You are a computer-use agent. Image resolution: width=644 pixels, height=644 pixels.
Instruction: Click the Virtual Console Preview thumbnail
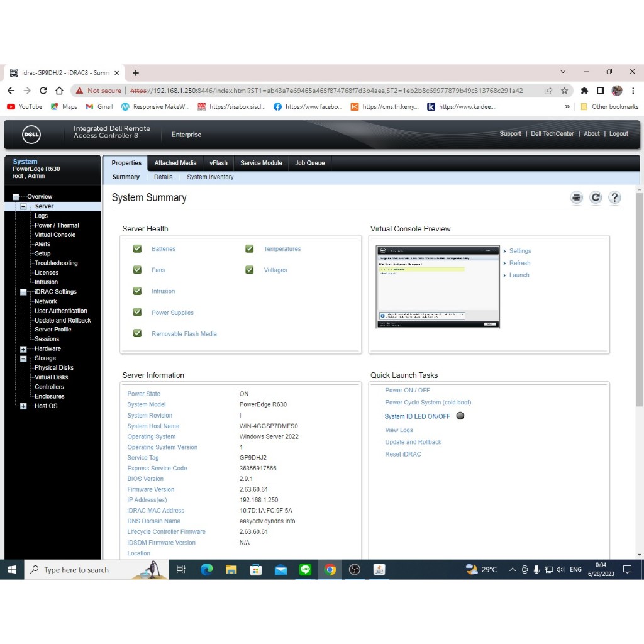tap(438, 287)
